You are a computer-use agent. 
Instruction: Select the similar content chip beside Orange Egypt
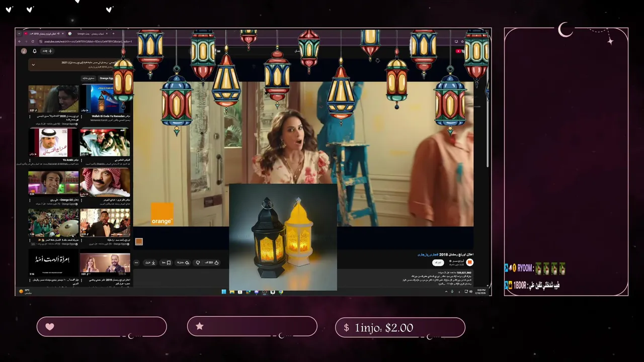[x=89, y=78]
